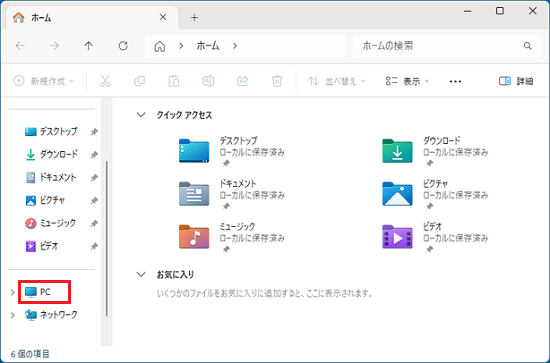Screen dimensions: 550x363
Task: Click the Paste clipboard icon
Action: 174,81
